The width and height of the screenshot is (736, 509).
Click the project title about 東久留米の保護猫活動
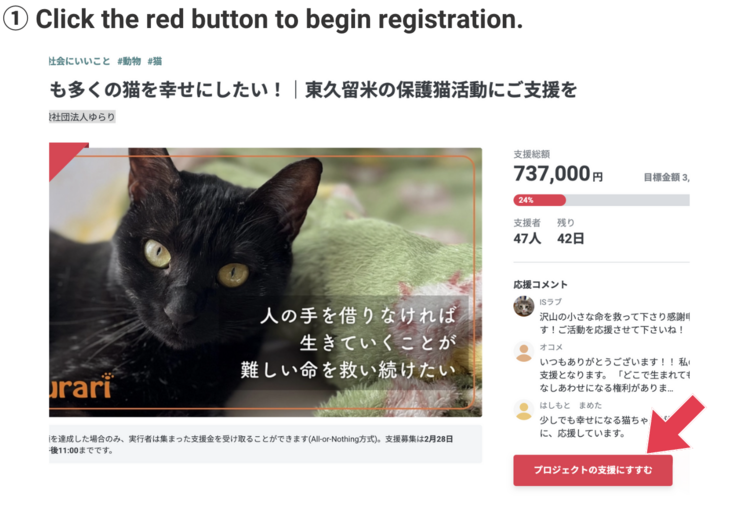point(313,90)
